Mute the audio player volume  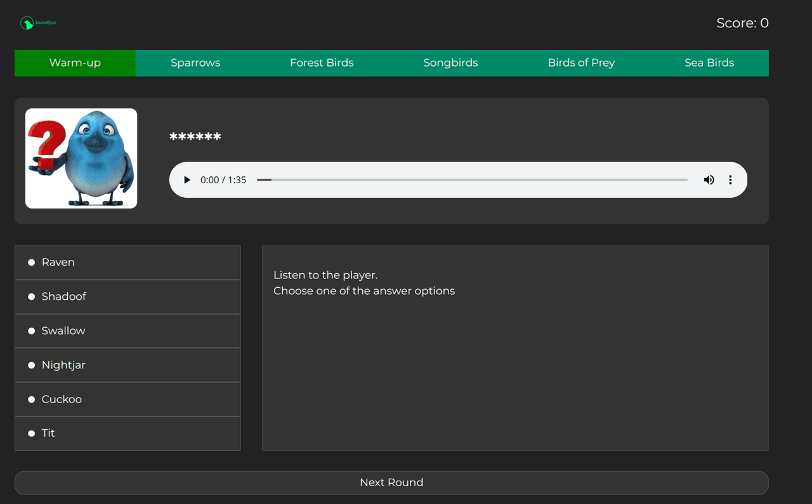709,180
